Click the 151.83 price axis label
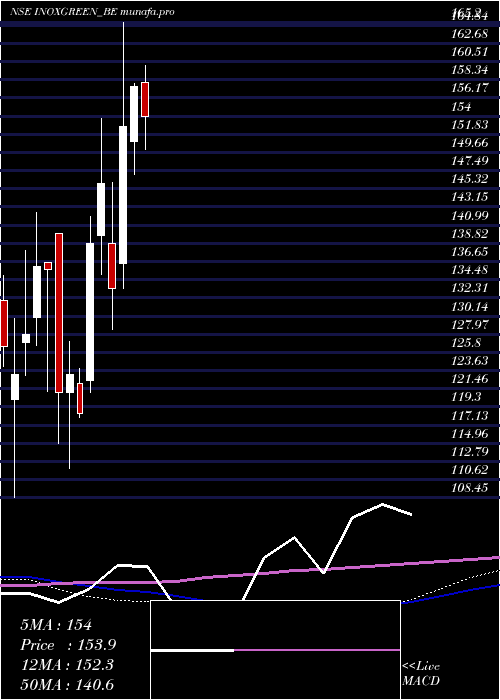Screen dimensions: 500x700 coord(469,125)
